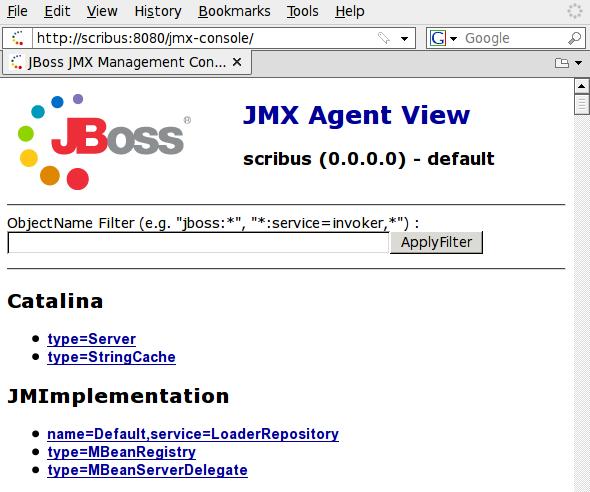The height and width of the screenshot is (492, 590).
Task: Click the bookmark tag icon in URL bar
Action: click(x=383, y=38)
